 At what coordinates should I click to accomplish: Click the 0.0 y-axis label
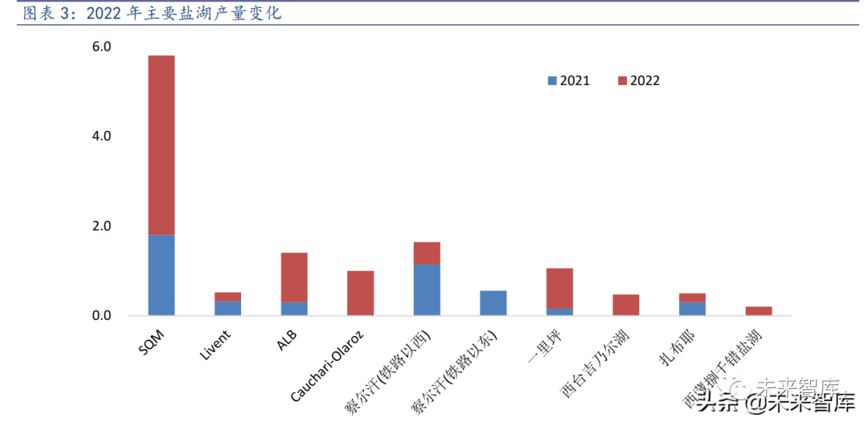pos(101,316)
